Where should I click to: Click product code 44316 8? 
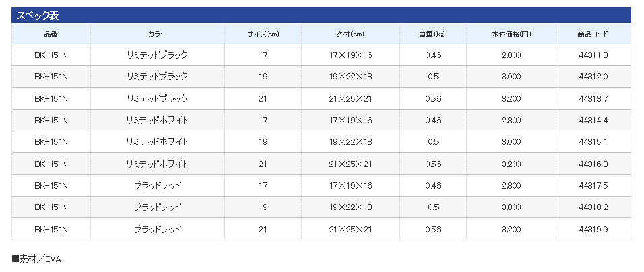[x=593, y=164]
